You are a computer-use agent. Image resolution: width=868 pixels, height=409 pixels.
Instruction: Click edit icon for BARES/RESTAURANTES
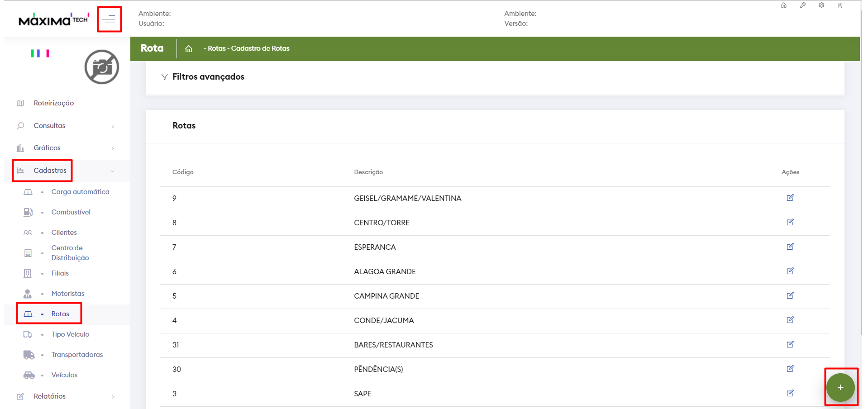(x=790, y=344)
